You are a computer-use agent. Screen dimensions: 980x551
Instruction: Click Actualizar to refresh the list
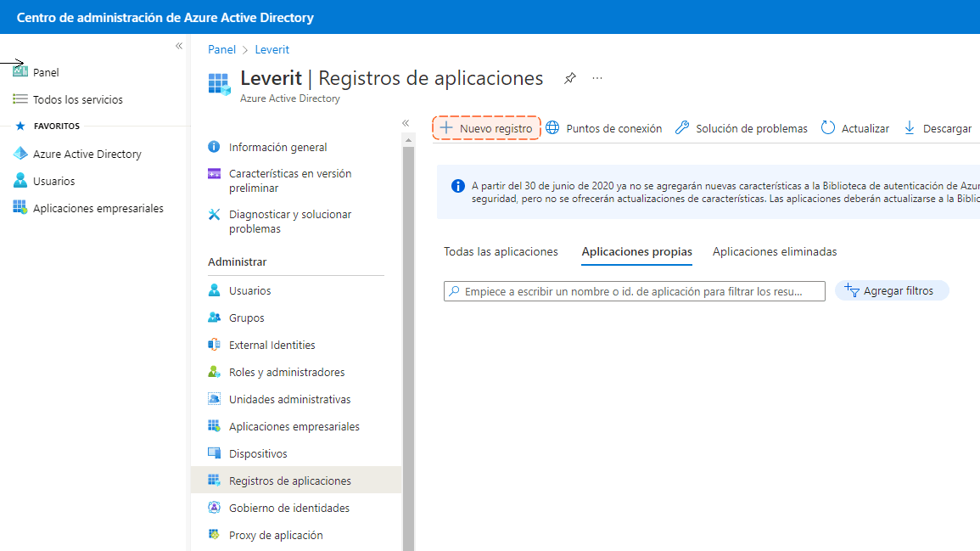(x=855, y=128)
